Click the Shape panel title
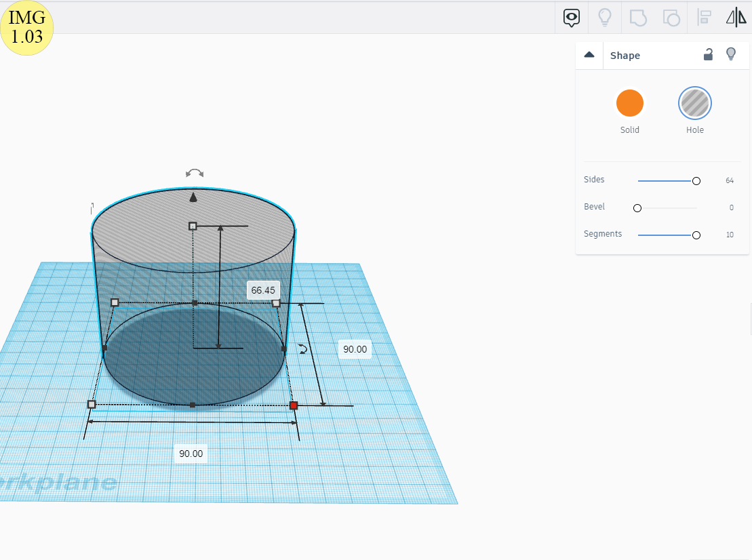This screenshot has width=752, height=560. point(625,56)
